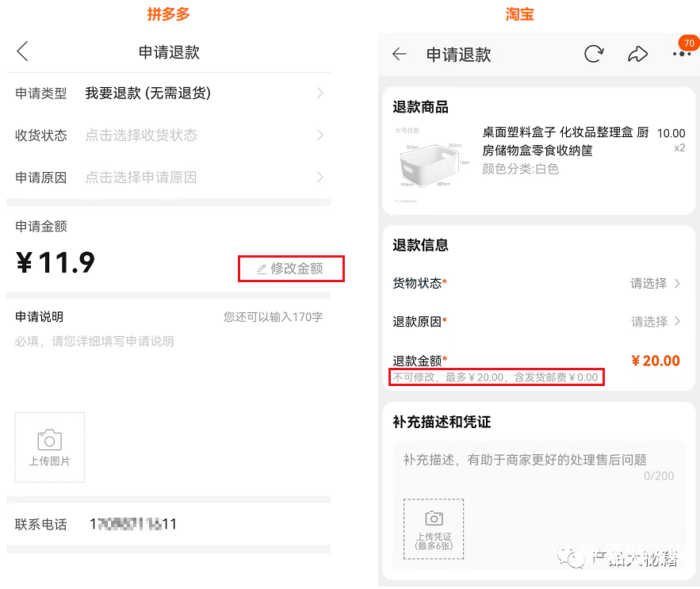This screenshot has width=700, height=589.
Task: Tap the Pinduoduo back arrow
Action: coord(22,52)
